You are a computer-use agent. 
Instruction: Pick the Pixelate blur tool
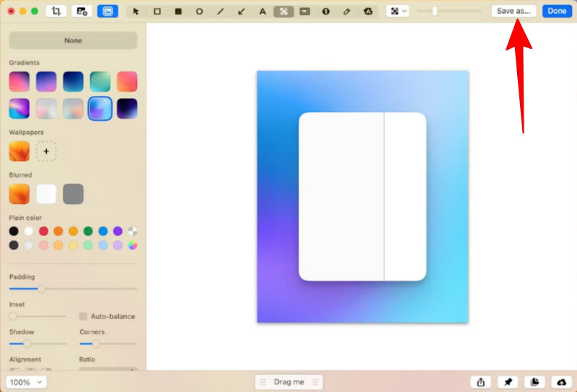click(x=283, y=12)
